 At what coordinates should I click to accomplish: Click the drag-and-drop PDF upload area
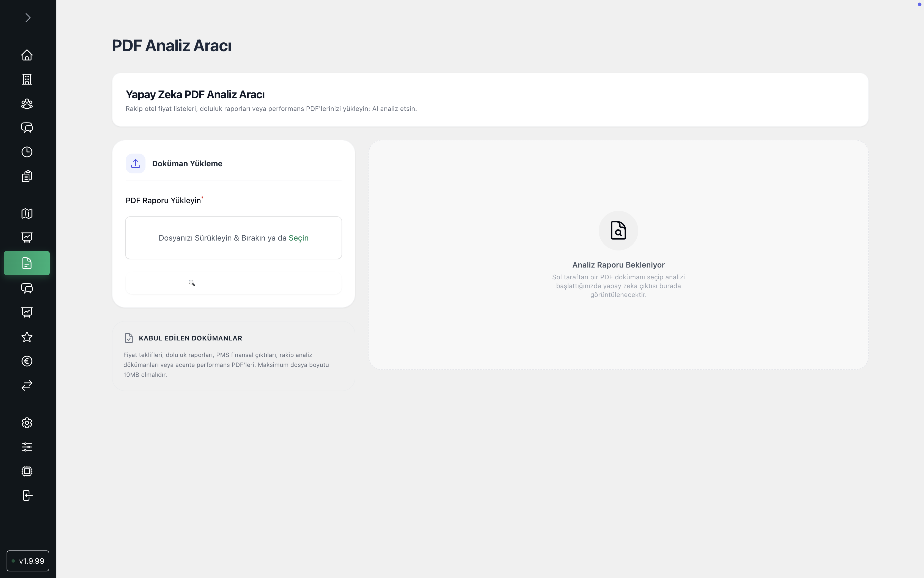(x=234, y=238)
